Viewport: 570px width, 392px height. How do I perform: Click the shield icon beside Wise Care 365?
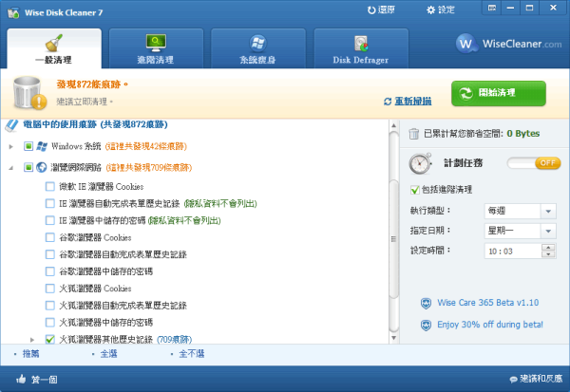click(x=426, y=303)
